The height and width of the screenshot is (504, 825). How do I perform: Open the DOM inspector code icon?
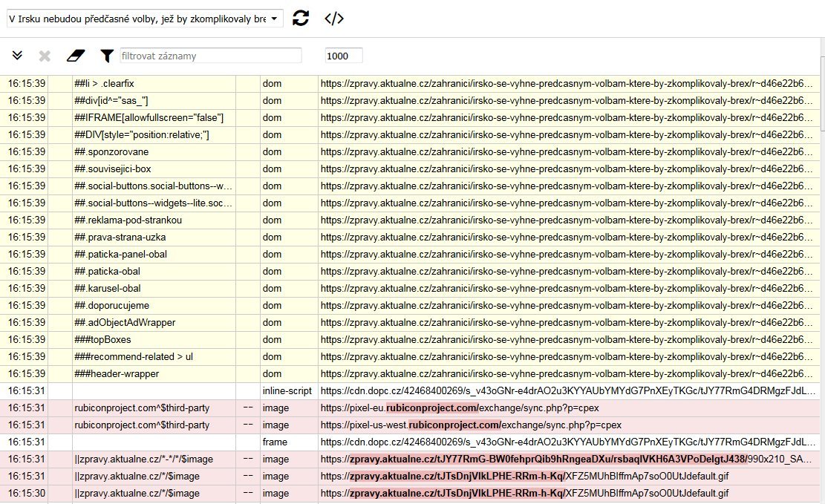click(x=334, y=19)
